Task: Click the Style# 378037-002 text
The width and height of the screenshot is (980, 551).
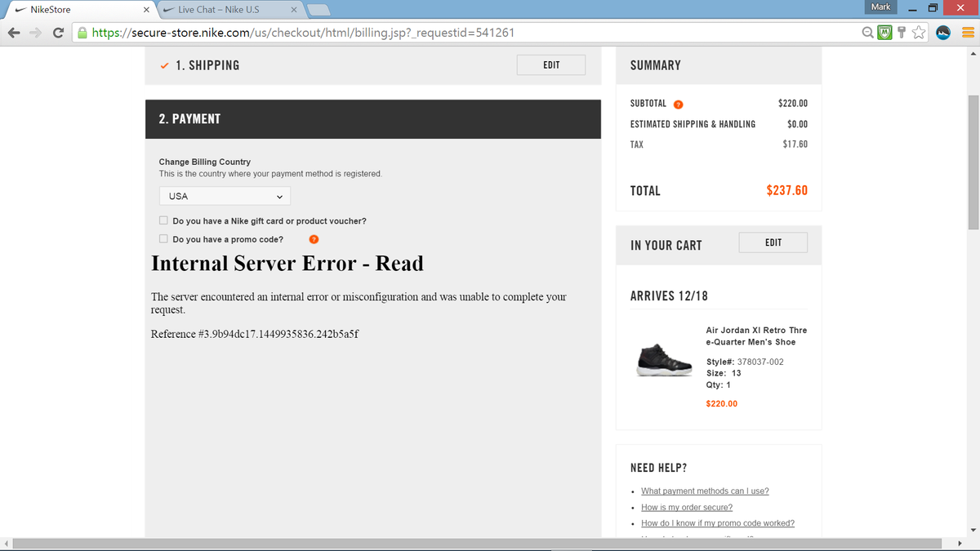Action: [745, 362]
